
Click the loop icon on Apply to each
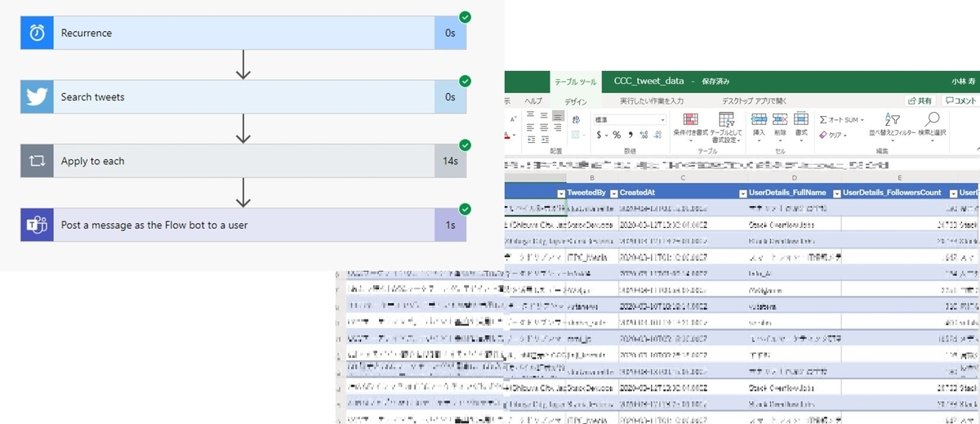click(37, 161)
